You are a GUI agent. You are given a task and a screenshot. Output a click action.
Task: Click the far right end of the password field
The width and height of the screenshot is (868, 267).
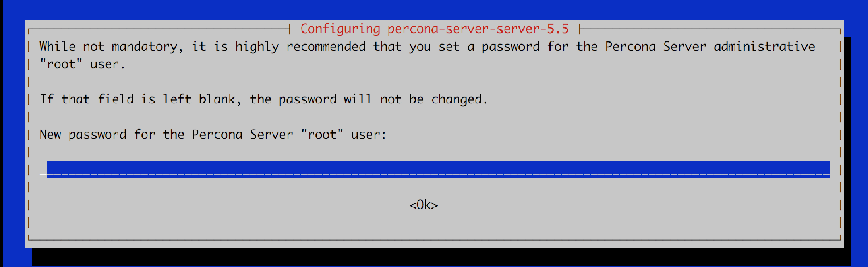pos(825,169)
